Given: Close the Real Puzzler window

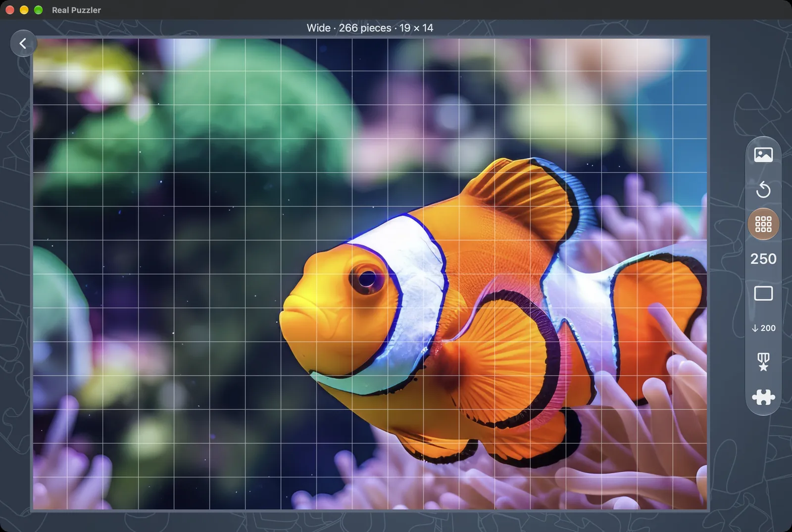Looking at the screenshot, I should coord(10,10).
